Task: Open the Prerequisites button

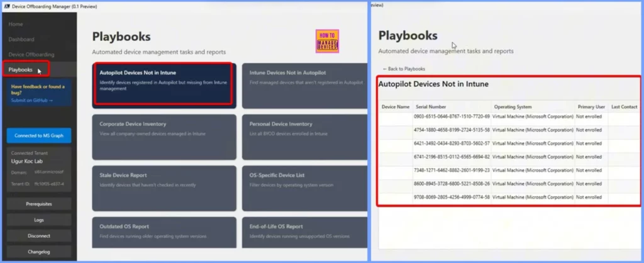Action: point(38,204)
